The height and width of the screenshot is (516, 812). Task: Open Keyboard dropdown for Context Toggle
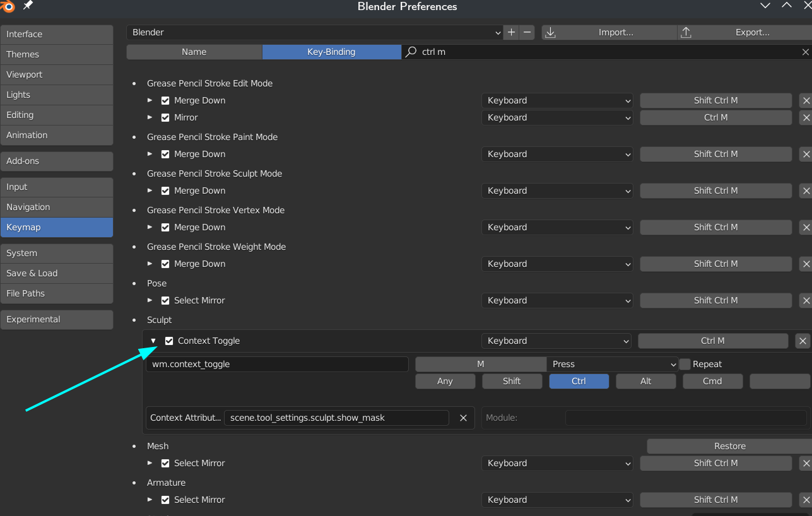tap(556, 341)
